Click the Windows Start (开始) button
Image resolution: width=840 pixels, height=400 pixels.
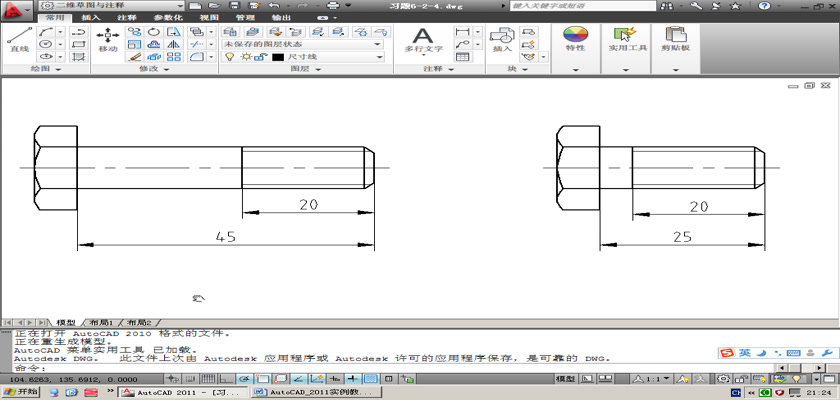(21, 393)
